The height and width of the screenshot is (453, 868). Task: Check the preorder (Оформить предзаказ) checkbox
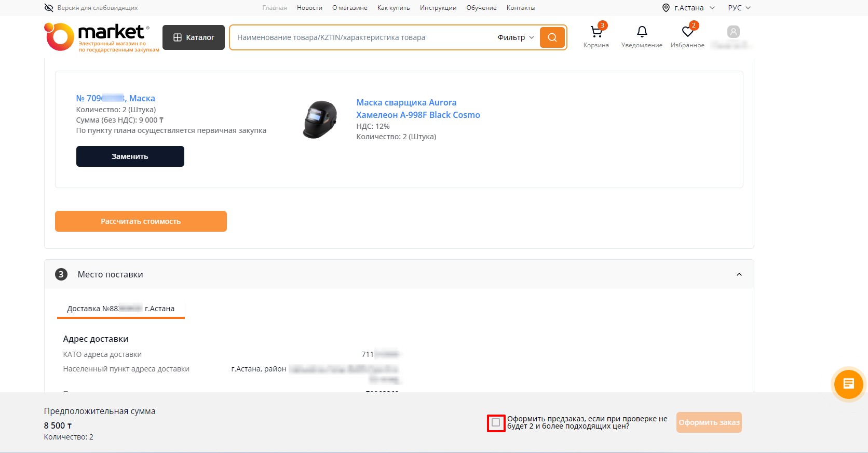[x=496, y=422]
